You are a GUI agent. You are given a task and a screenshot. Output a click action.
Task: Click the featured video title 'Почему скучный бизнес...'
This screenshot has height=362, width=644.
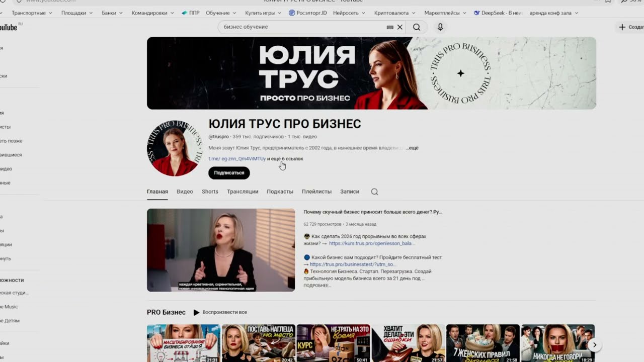(x=373, y=212)
